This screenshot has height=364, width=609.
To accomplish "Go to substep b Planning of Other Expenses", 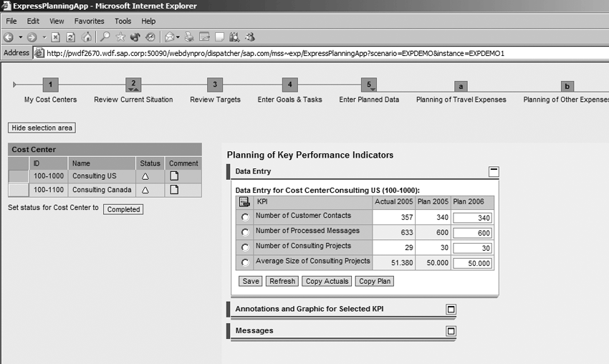I will pyautogui.click(x=567, y=86).
